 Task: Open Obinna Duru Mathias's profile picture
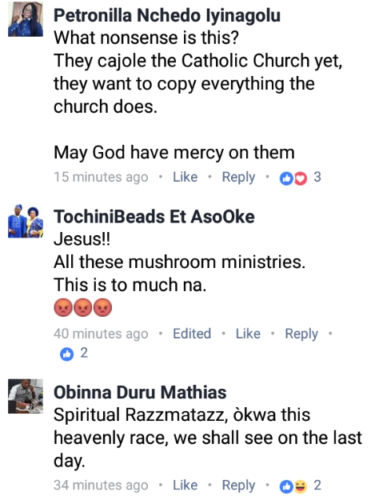click(x=26, y=396)
